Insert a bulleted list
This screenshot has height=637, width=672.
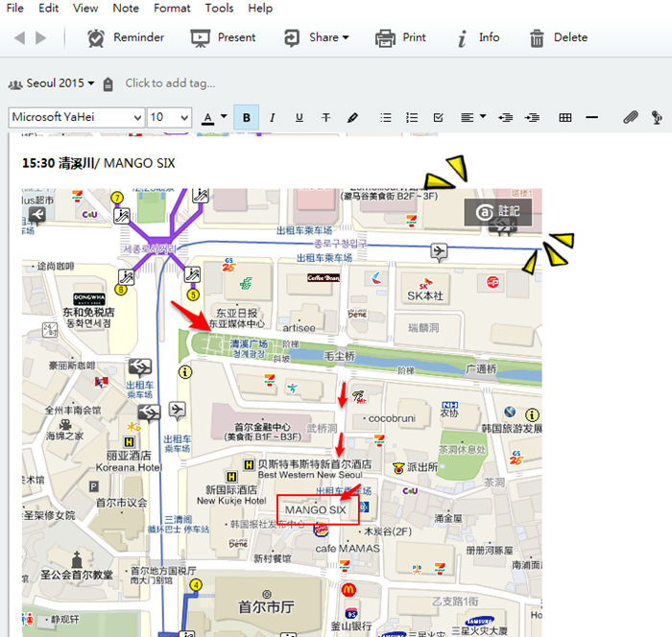coord(386,117)
